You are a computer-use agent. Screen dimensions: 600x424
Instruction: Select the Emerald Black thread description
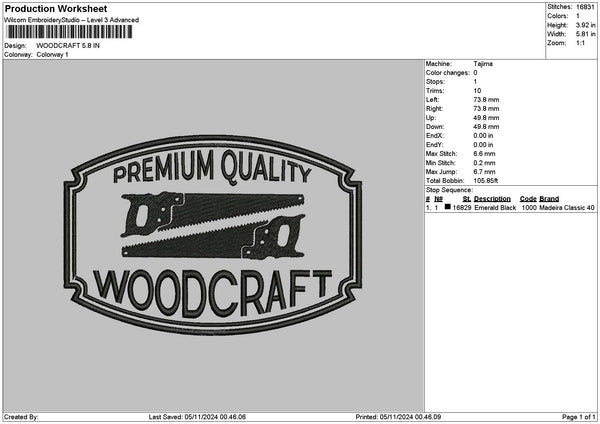[494, 208]
